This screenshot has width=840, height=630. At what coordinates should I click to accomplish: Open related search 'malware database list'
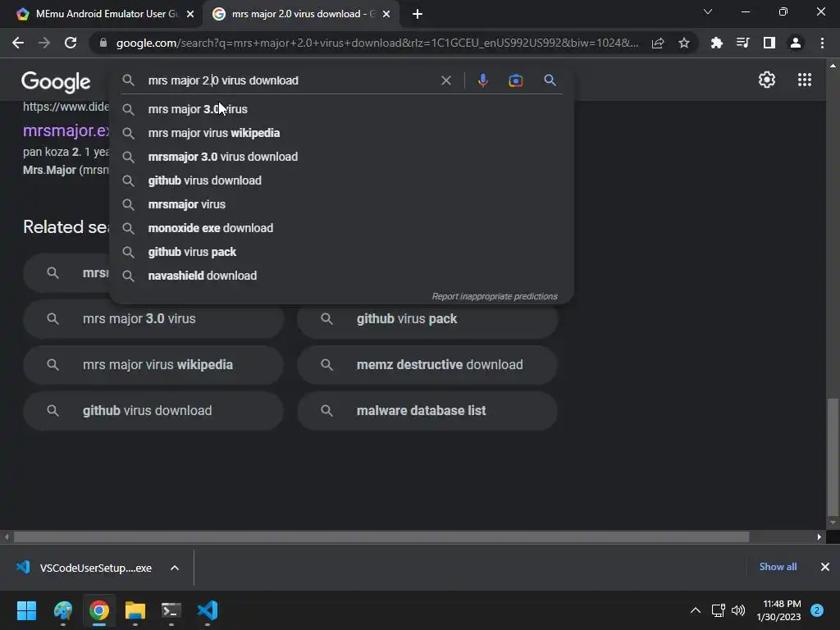[x=427, y=411]
